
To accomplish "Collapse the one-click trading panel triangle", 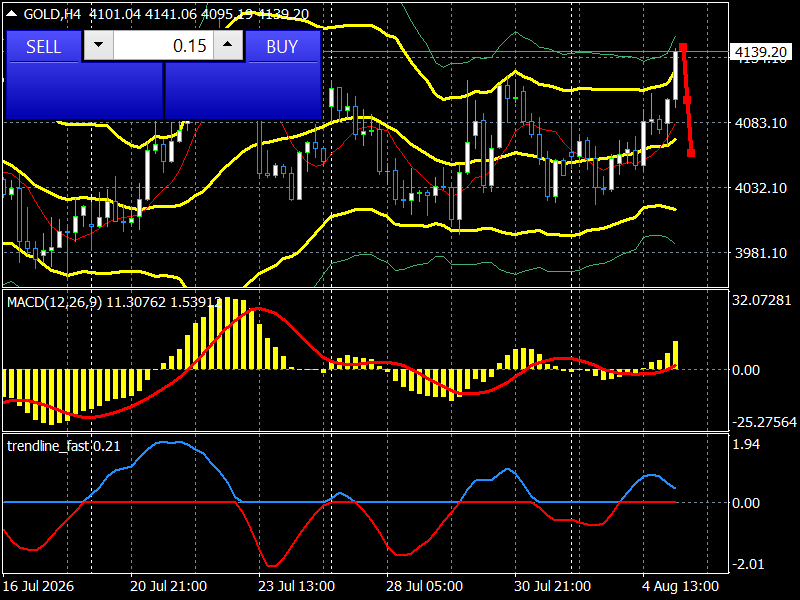I will tap(12, 14).
